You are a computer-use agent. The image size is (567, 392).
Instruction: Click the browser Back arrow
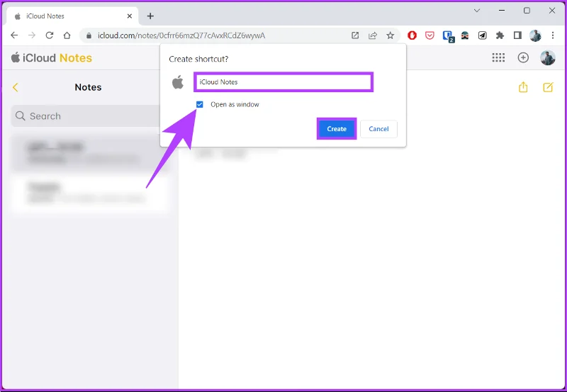14,35
